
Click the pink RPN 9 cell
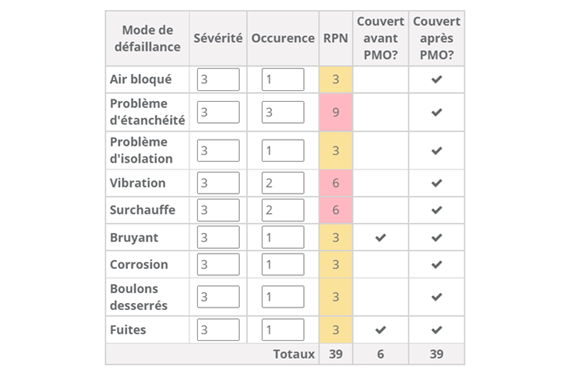pos(336,112)
